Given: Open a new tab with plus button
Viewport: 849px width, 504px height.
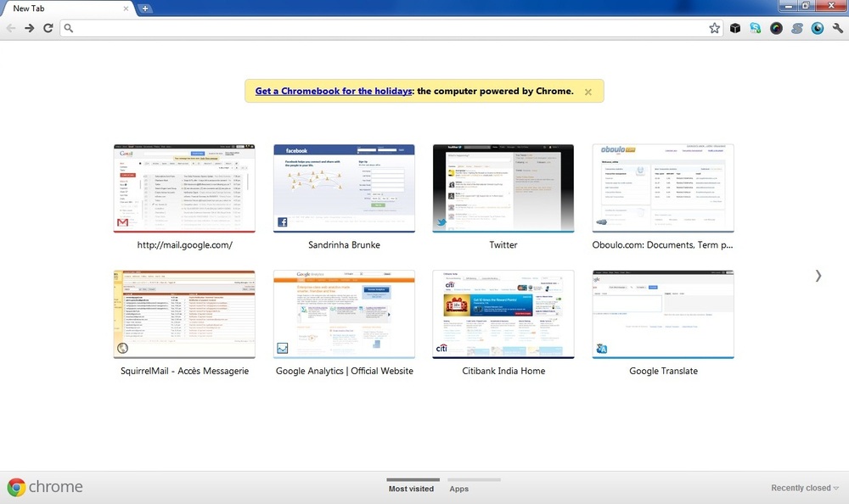Looking at the screenshot, I should 145,8.
